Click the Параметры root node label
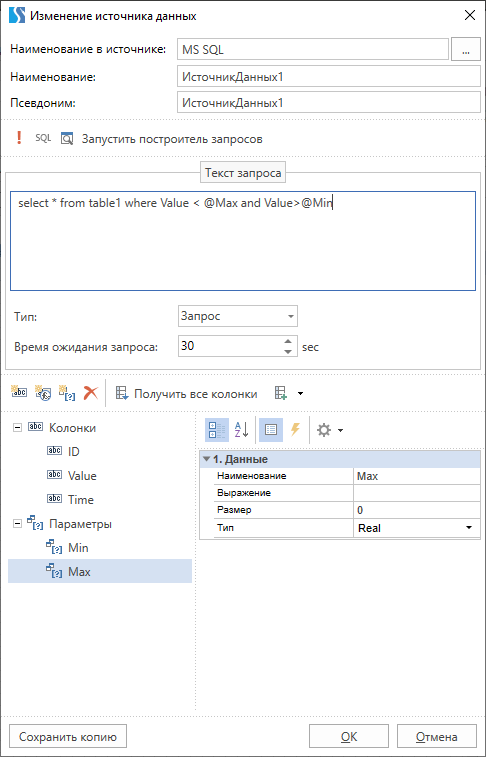 click(81, 524)
